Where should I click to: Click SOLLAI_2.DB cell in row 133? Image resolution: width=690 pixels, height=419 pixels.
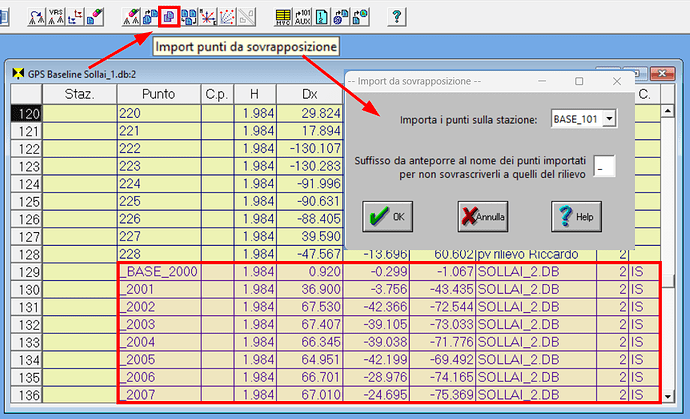click(x=536, y=342)
